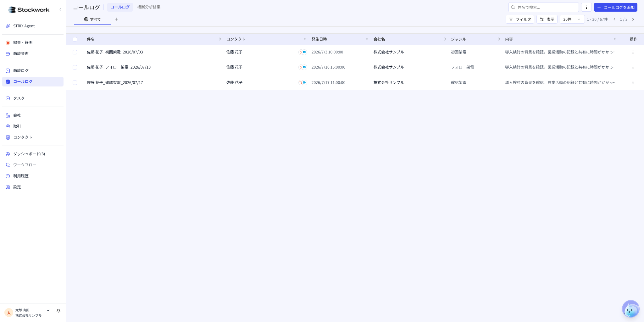Select all rows with header checkbox

pyautogui.click(x=75, y=39)
